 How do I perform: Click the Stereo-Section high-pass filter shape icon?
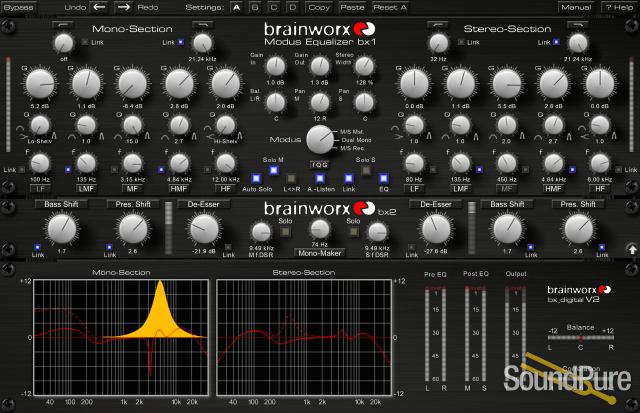tap(438, 25)
